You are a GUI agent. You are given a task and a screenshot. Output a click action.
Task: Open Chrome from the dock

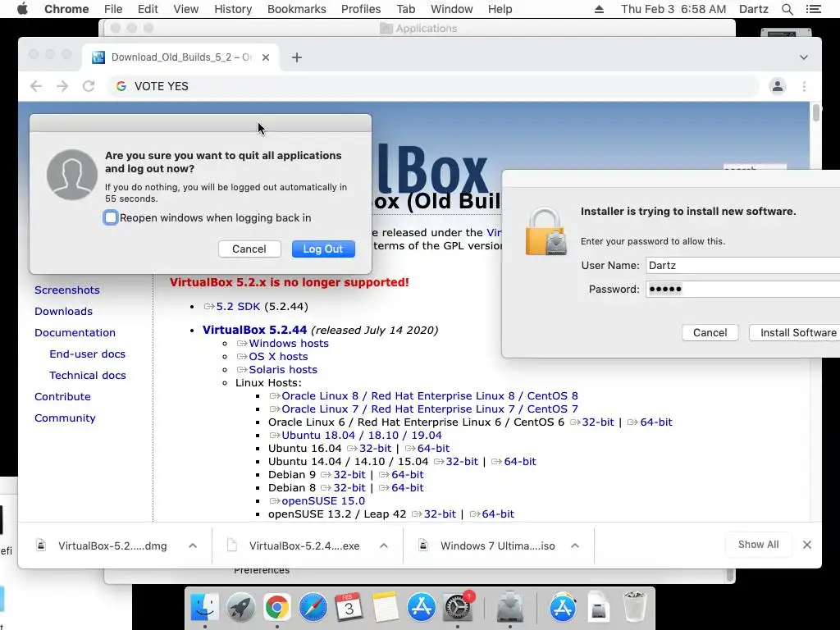click(276, 608)
